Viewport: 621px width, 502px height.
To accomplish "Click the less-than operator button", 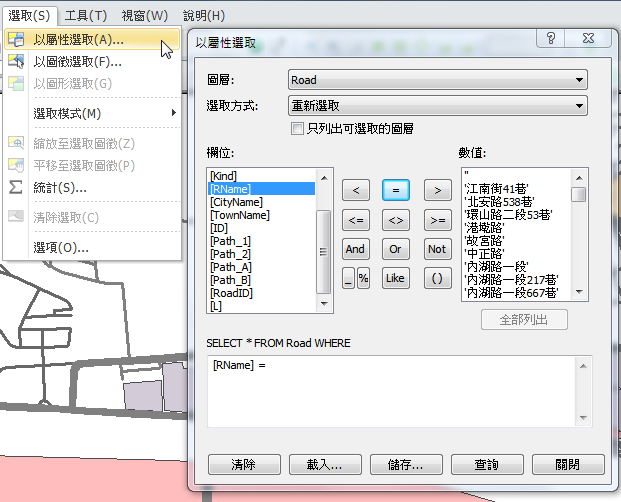I will [356, 190].
